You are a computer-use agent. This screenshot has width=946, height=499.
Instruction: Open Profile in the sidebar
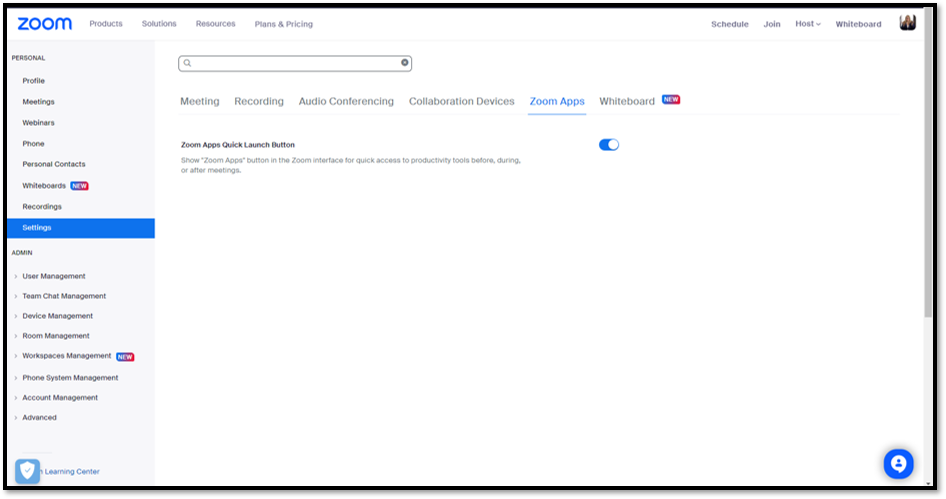click(x=34, y=81)
